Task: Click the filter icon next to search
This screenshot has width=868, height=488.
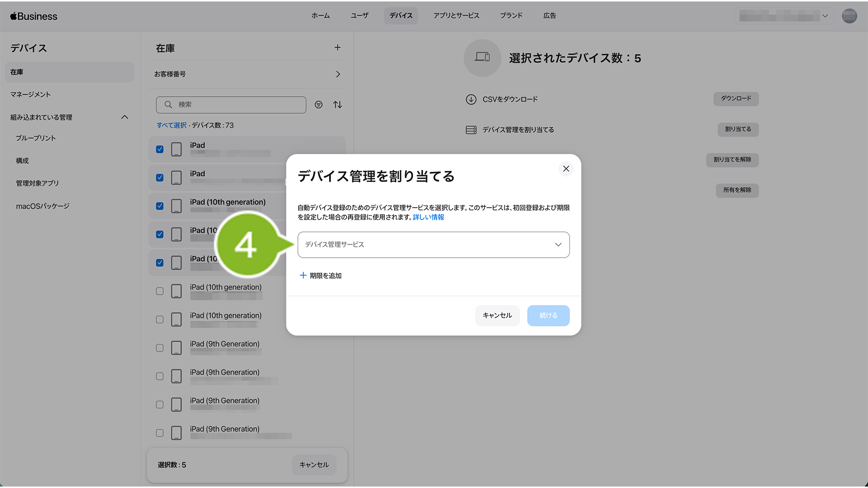Action: tap(318, 104)
